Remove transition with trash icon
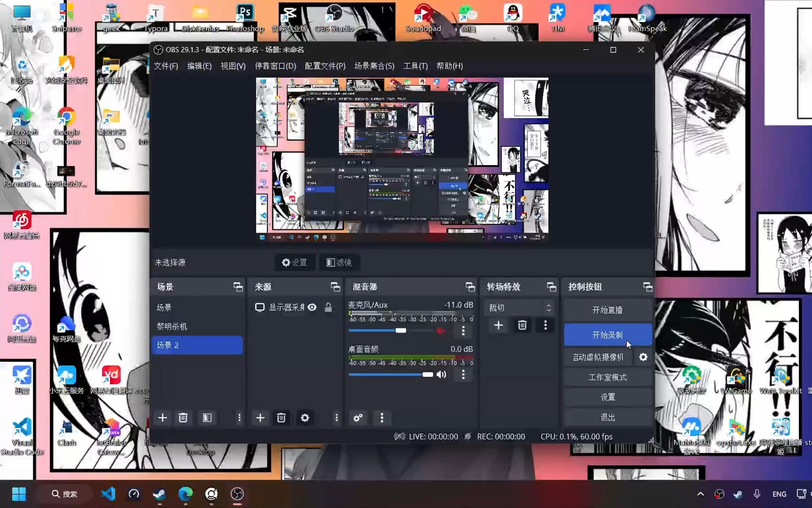This screenshot has height=508, width=812. click(x=522, y=325)
